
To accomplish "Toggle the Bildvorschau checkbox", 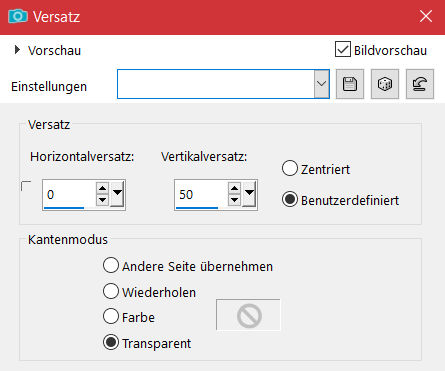I will coord(343,49).
